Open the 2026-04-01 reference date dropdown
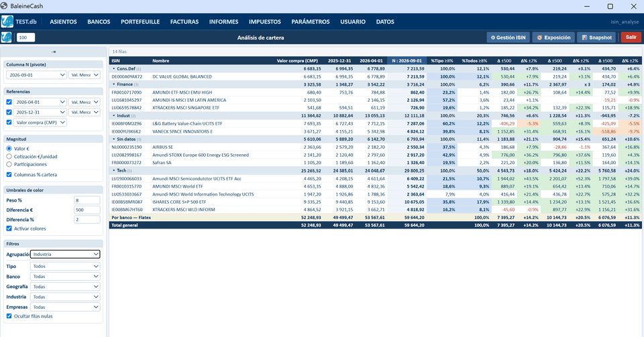644x337 pixels. pyautogui.click(x=40, y=102)
